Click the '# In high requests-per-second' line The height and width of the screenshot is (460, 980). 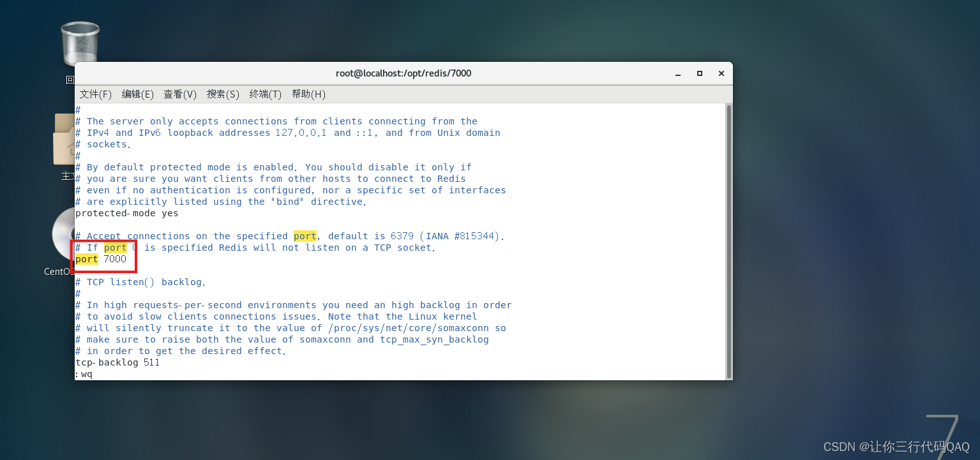pos(294,305)
